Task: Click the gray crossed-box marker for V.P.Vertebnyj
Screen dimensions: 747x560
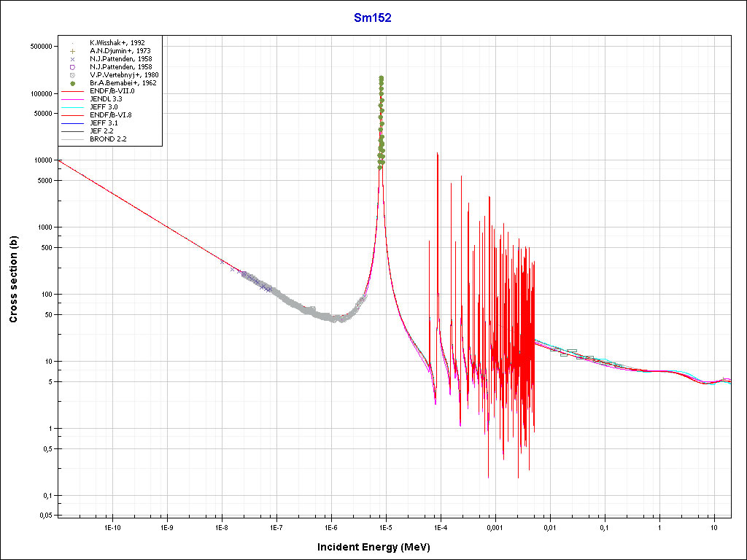Action: click(73, 75)
